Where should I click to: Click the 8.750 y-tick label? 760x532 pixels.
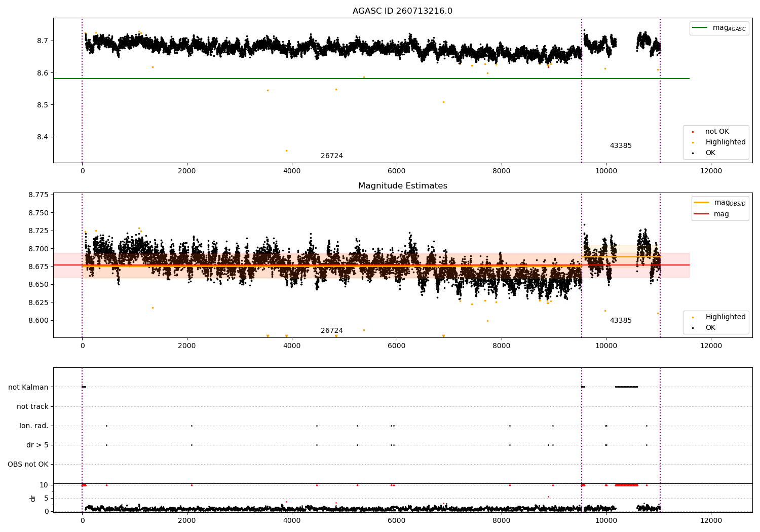39,213
